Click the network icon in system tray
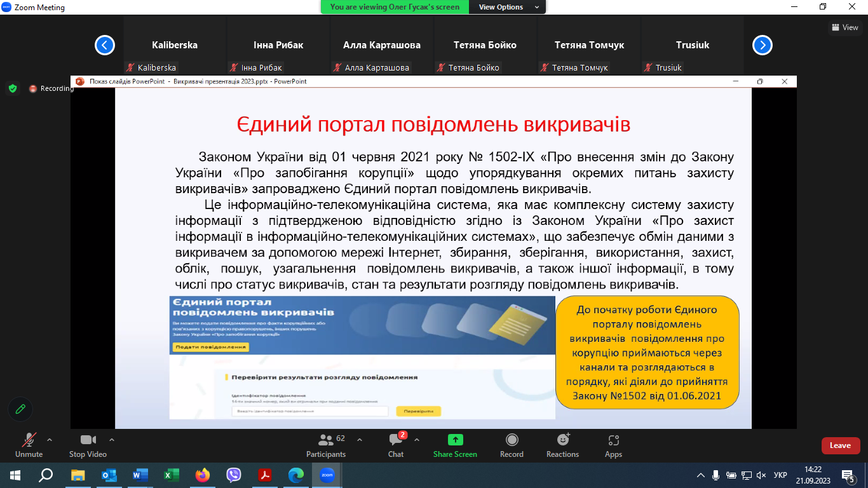The image size is (868, 488). (x=746, y=475)
